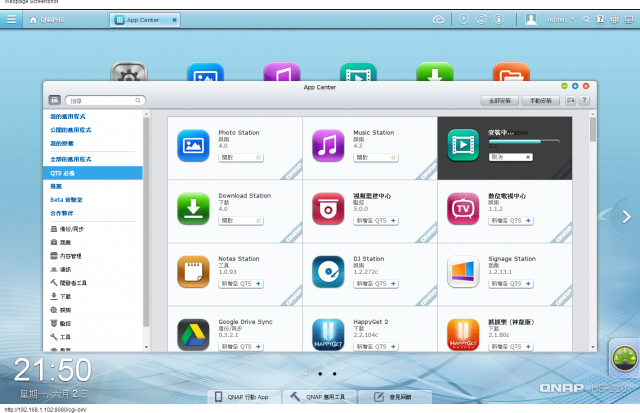Click the pink TV digital center icon

[x=463, y=209]
